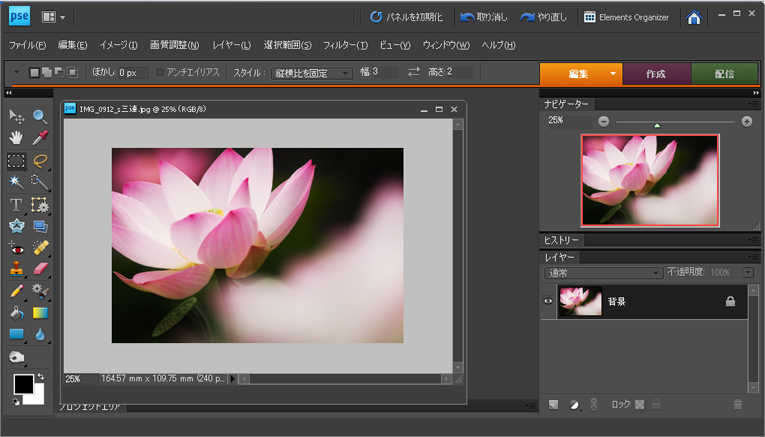
Task: Open the スタイル dropdown 縦横比を固定
Action: click(311, 73)
